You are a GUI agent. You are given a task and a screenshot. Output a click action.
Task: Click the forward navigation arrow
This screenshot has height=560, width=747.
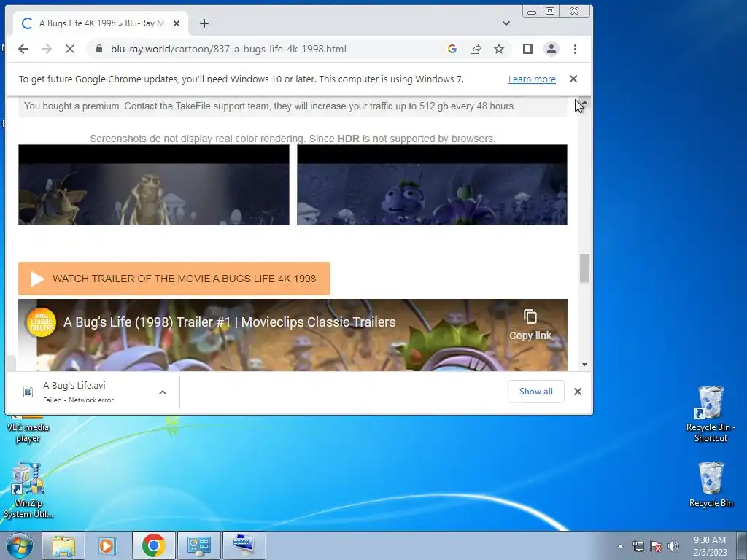(47, 49)
